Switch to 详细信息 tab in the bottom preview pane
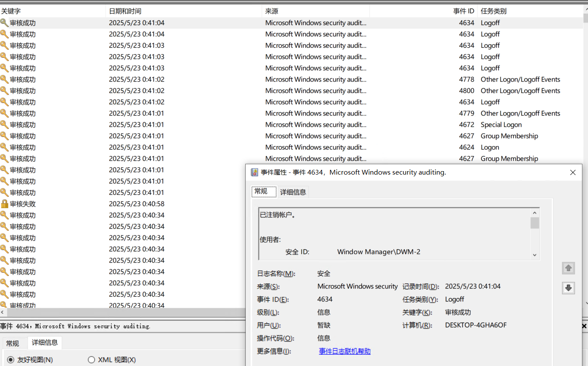The image size is (588, 366). (45, 343)
